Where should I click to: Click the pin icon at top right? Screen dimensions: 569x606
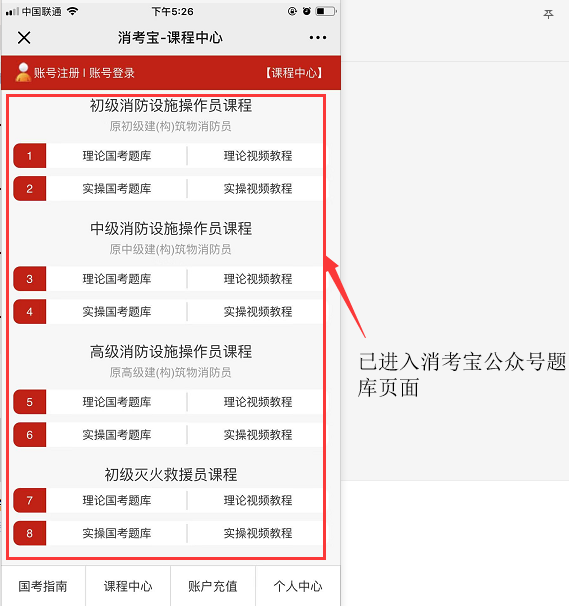(548, 14)
